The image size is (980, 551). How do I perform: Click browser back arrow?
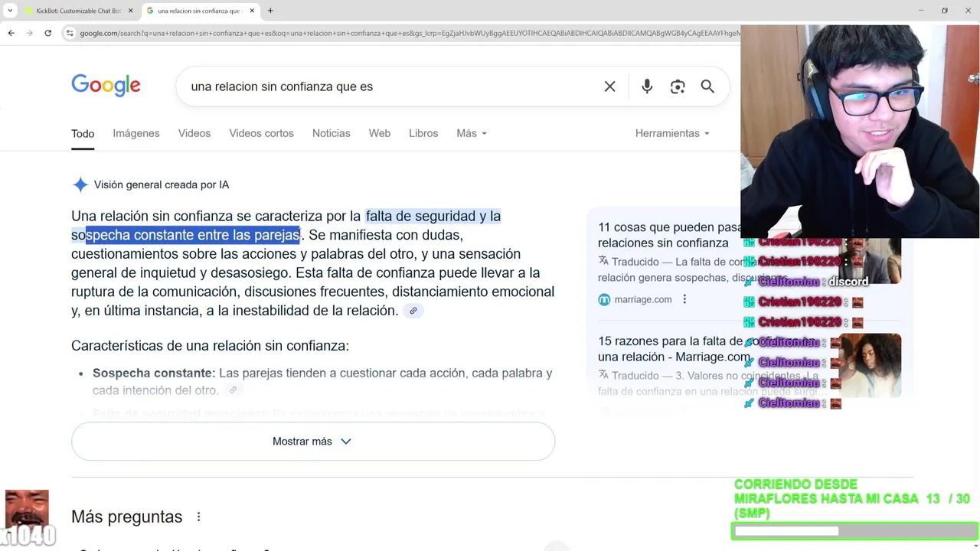click(11, 33)
